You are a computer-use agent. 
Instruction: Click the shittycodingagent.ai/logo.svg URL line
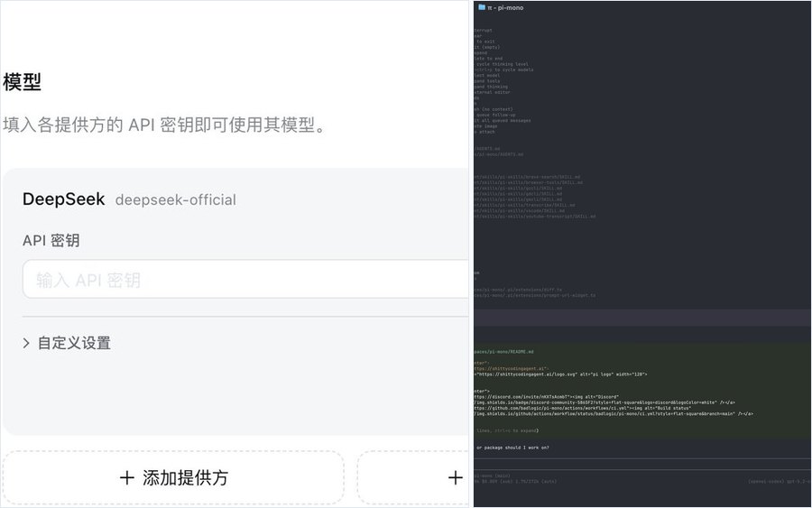[x=560, y=374]
